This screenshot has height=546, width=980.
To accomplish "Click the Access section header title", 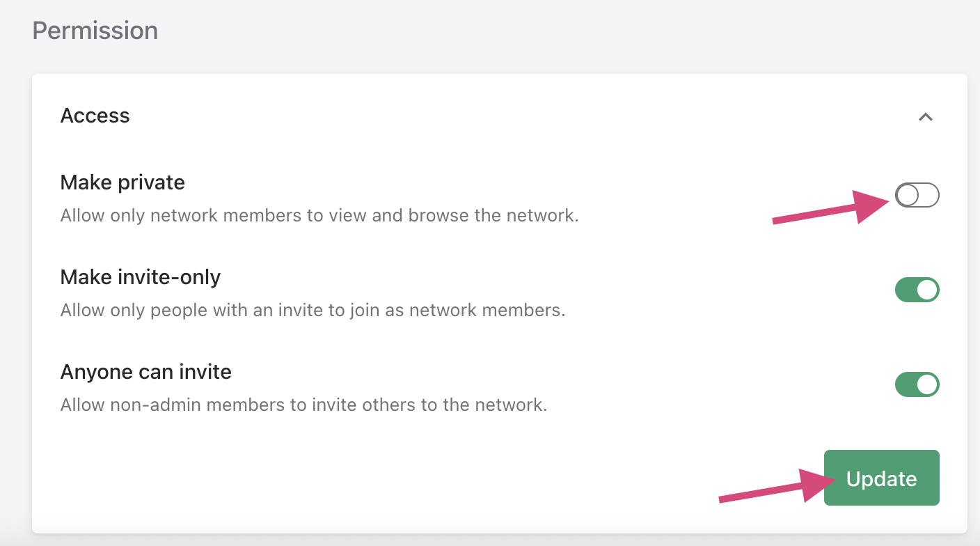I will pos(95,116).
